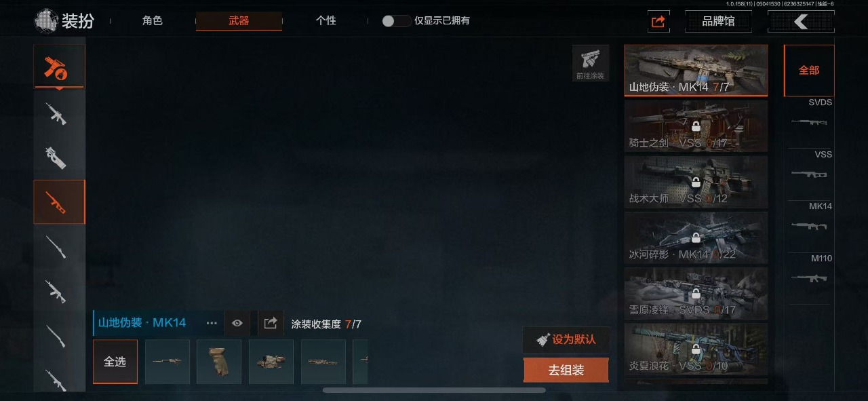This screenshot has height=401, width=868.
Task: Click share icon next to 山地伪装·MK14
Action: tap(271, 323)
